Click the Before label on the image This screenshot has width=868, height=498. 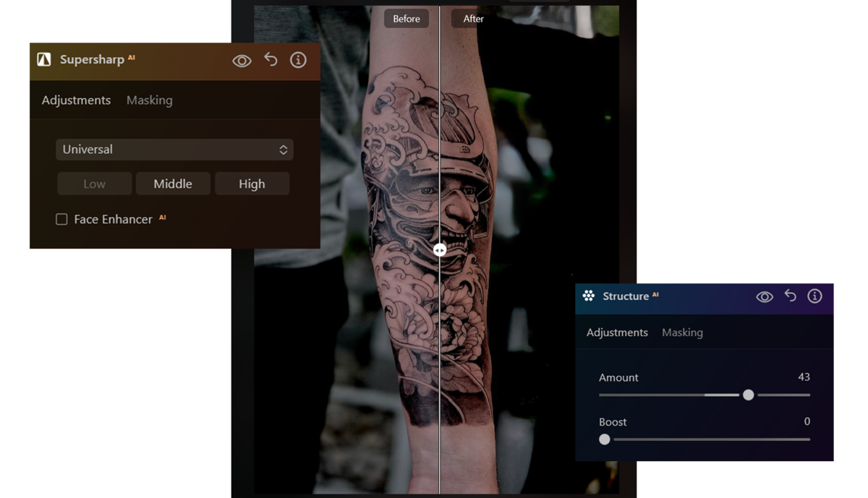tap(406, 19)
